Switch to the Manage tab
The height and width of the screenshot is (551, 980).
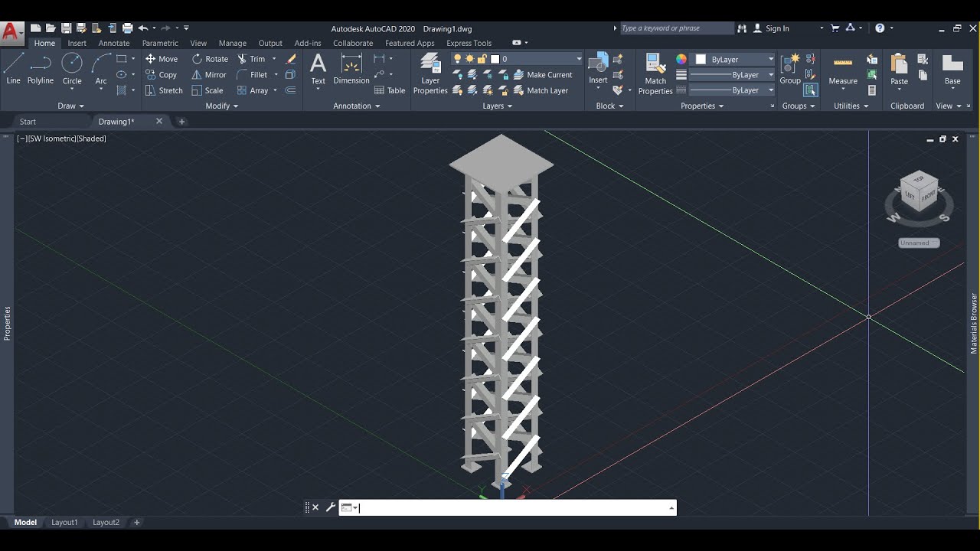tap(233, 43)
